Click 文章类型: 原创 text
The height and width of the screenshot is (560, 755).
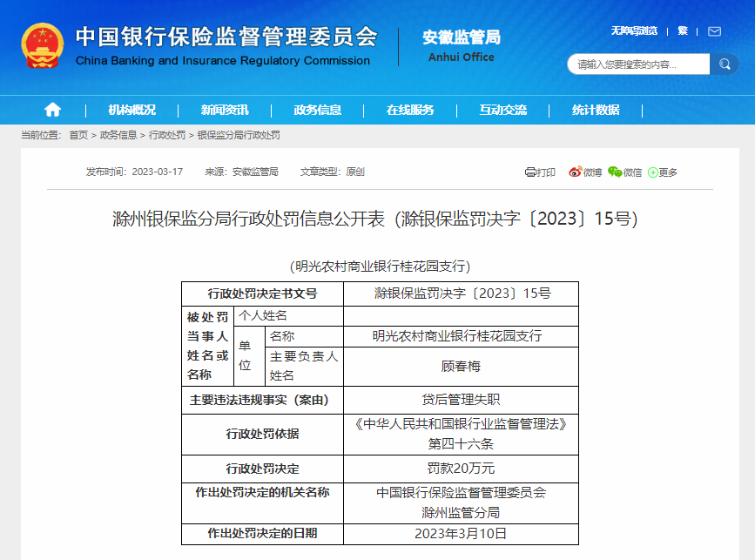click(x=333, y=172)
